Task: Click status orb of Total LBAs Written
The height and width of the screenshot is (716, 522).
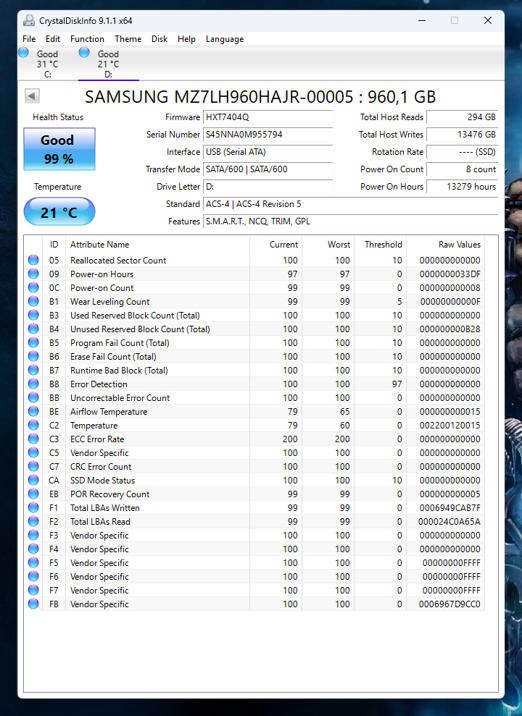Action: tap(33, 507)
